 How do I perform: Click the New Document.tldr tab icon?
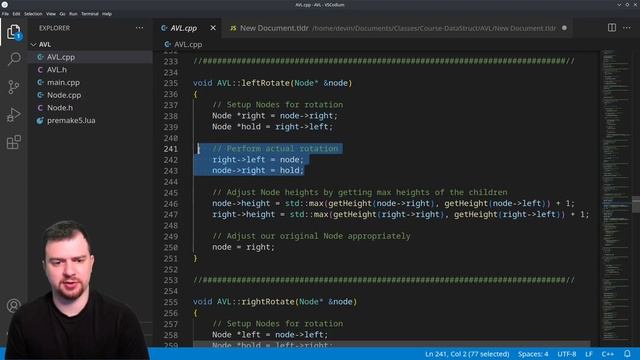coord(233,28)
